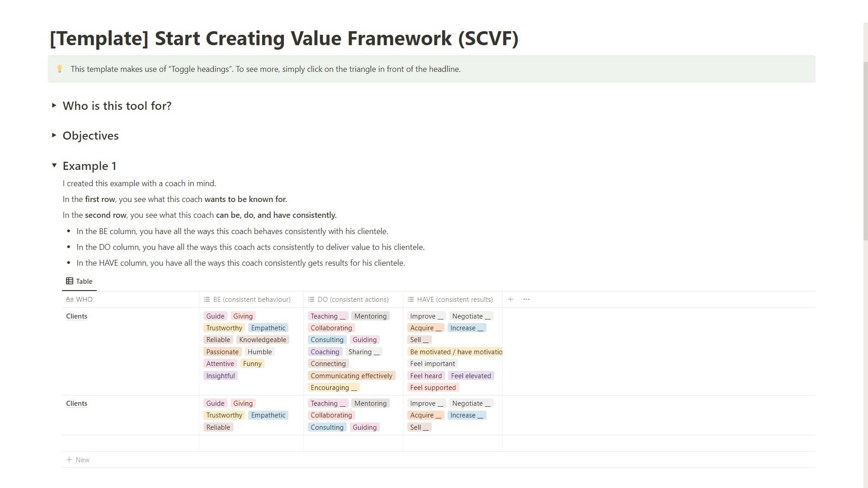868x488 pixels.
Task: Select the Table view tab
Action: (80, 281)
